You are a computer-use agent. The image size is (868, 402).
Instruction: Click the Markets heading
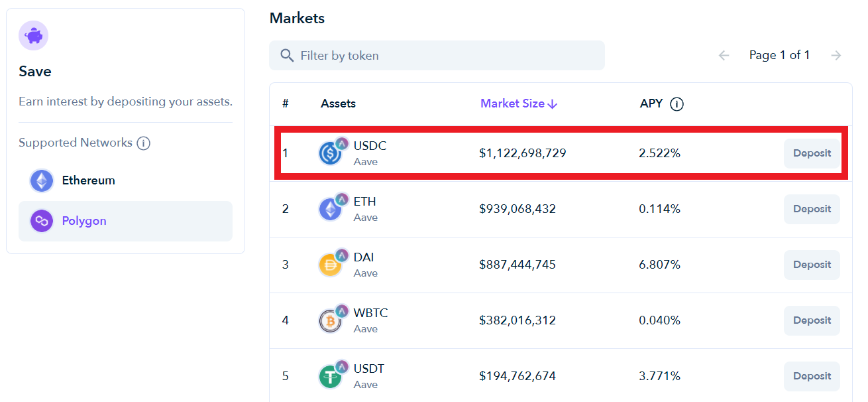(297, 19)
